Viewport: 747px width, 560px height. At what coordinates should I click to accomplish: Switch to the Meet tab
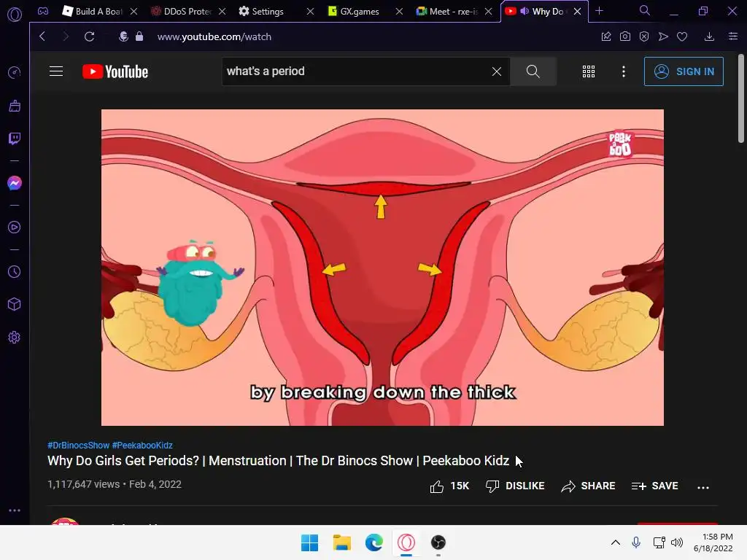(447, 12)
